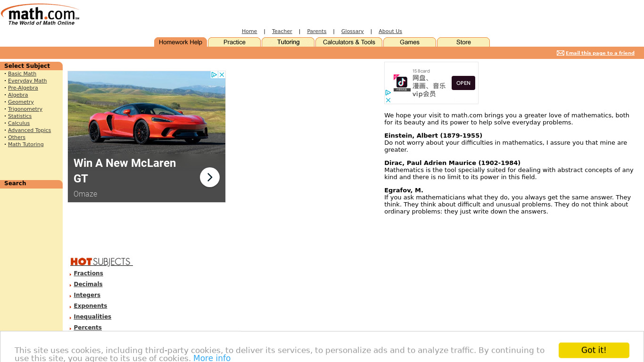
Task: Open More info cookie link
Action: point(212,358)
